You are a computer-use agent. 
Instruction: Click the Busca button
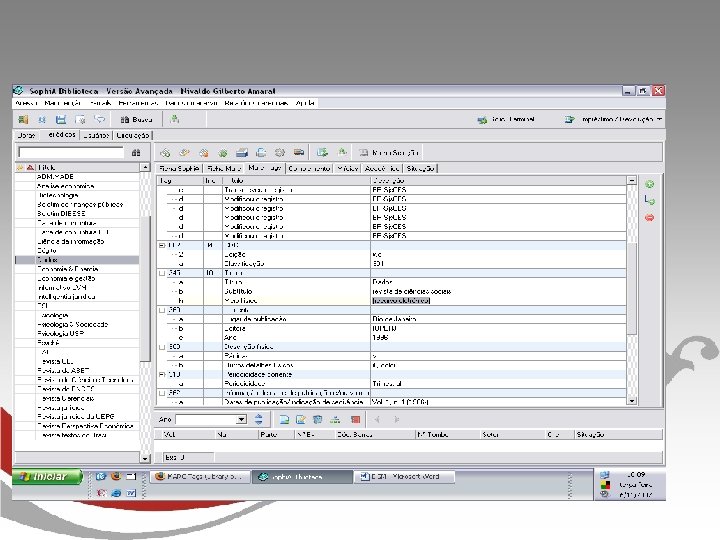(136, 120)
